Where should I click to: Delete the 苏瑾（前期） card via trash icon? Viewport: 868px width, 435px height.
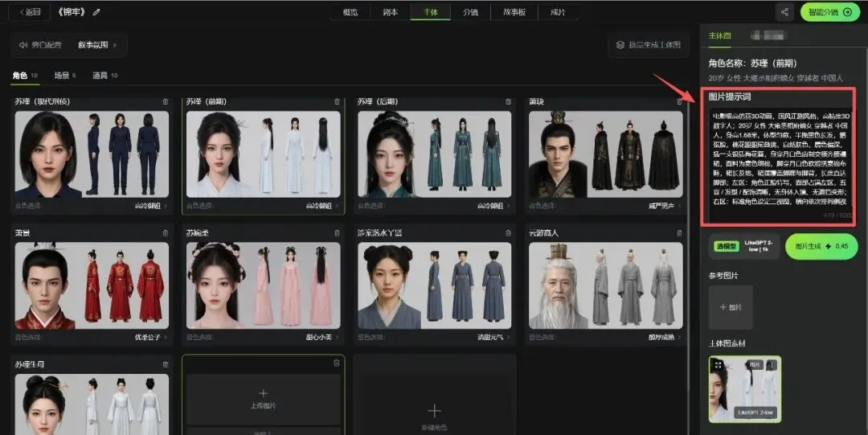tap(337, 102)
